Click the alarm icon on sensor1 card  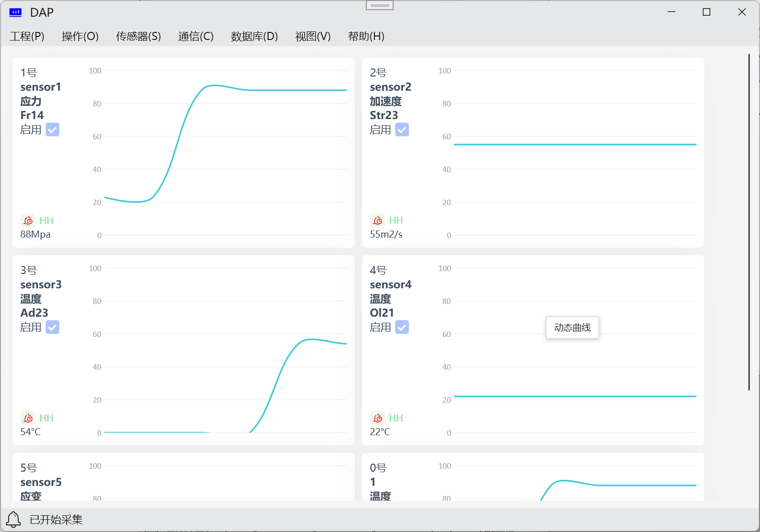(x=28, y=220)
